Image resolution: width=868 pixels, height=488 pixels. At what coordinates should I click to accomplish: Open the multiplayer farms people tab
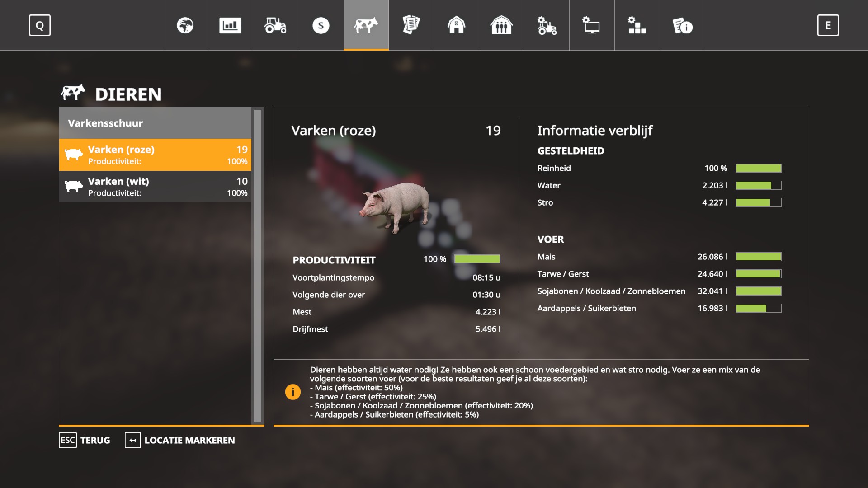(x=501, y=25)
